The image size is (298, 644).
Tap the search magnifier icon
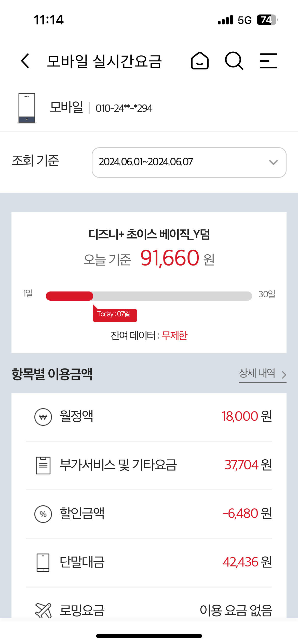pyautogui.click(x=234, y=61)
